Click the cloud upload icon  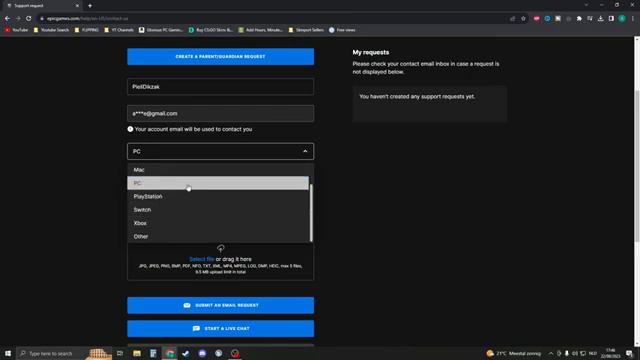click(220, 248)
